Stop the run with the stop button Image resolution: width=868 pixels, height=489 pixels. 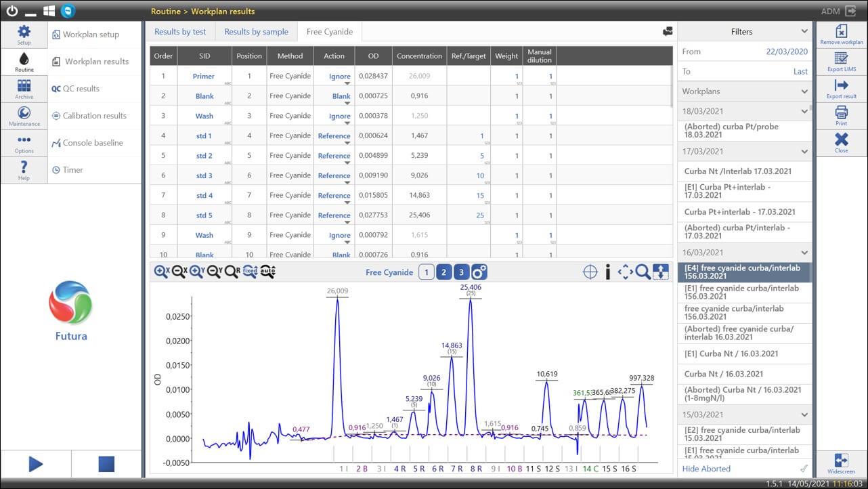(106, 464)
